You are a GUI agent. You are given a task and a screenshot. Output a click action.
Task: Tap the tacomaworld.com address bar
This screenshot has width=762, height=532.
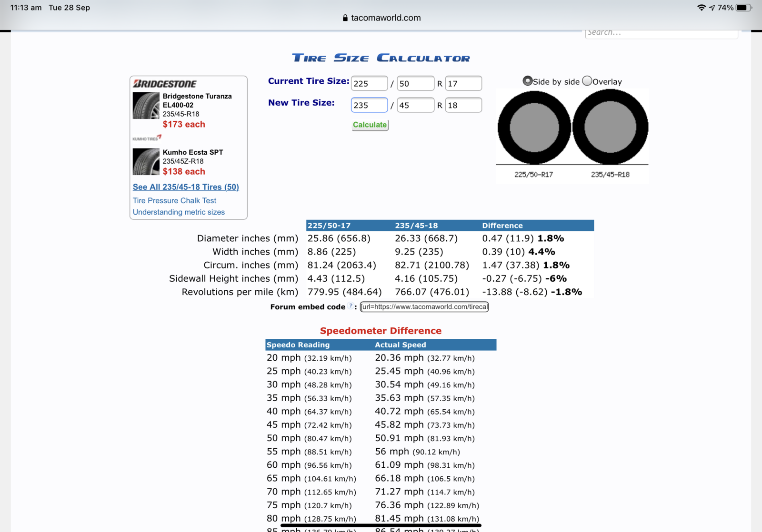click(x=386, y=18)
